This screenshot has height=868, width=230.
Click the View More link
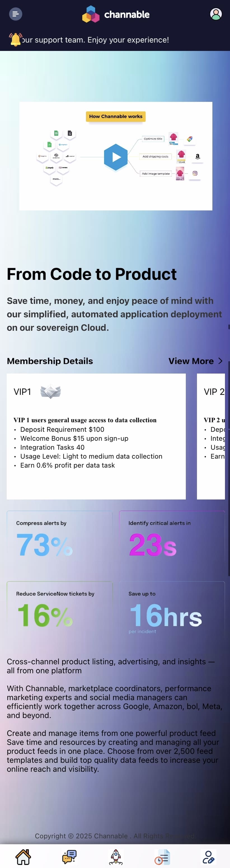click(x=191, y=361)
